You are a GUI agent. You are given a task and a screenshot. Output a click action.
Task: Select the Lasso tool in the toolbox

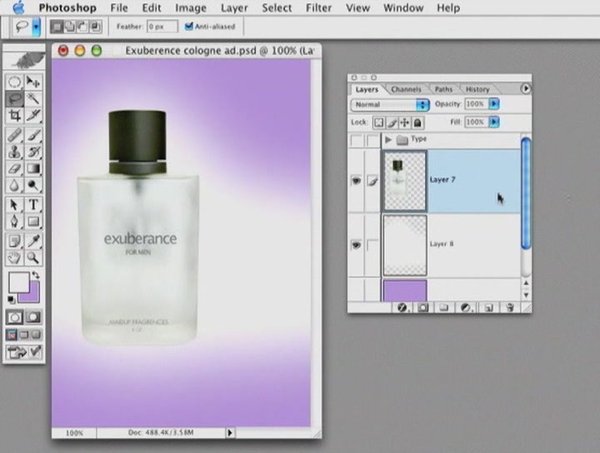click(15, 99)
